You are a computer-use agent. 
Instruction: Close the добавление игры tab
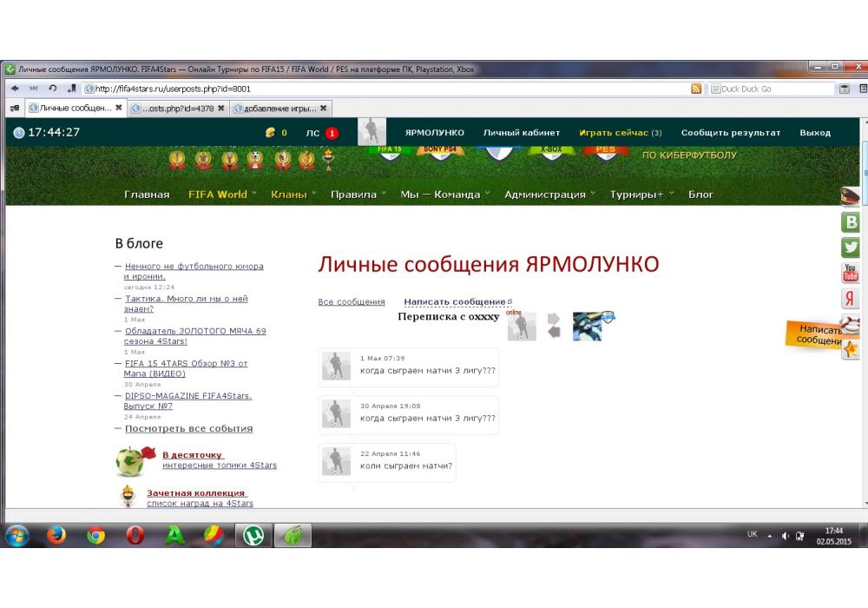[323, 108]
